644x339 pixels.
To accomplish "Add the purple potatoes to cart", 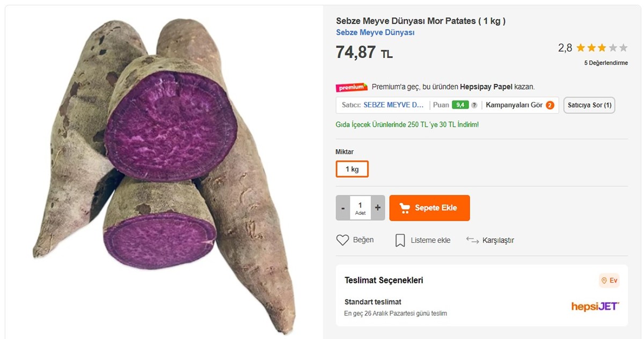I will pos(429,207).
